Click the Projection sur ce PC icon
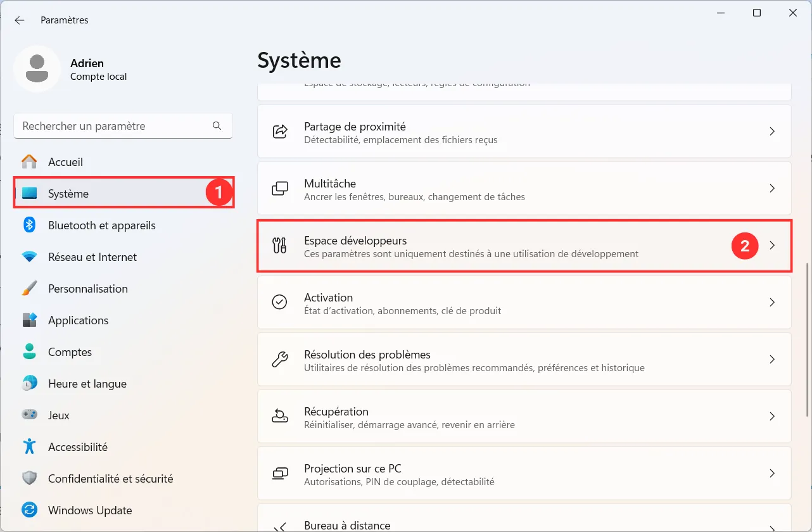Viewport: 812px width, 532px height. [x=279, y=474]
